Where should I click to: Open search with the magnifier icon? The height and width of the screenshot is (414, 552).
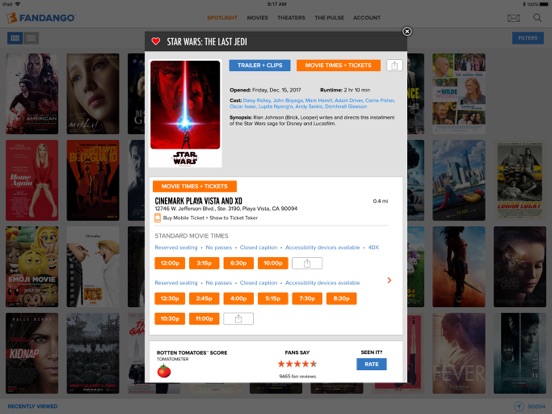click(537, 18)
